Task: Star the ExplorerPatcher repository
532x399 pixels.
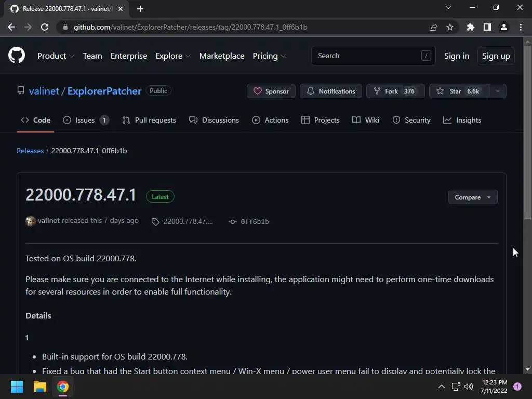Action: pos(459,91)
